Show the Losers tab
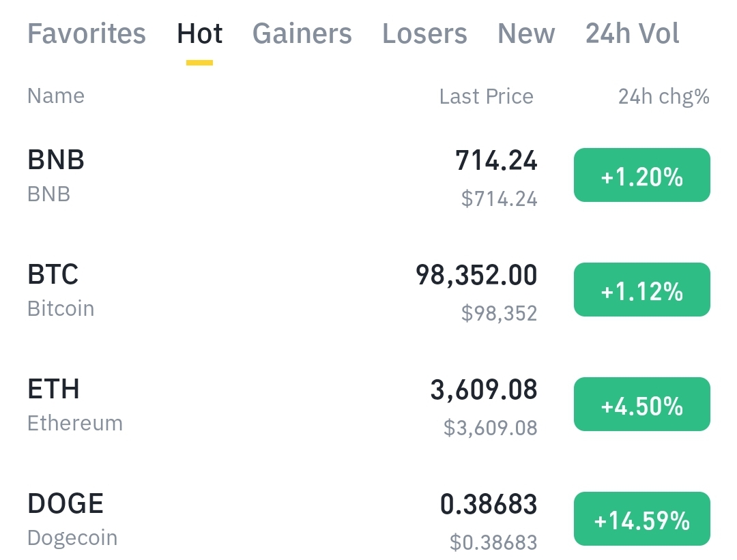This screenshot has width=737, height=560. (424, 33)
